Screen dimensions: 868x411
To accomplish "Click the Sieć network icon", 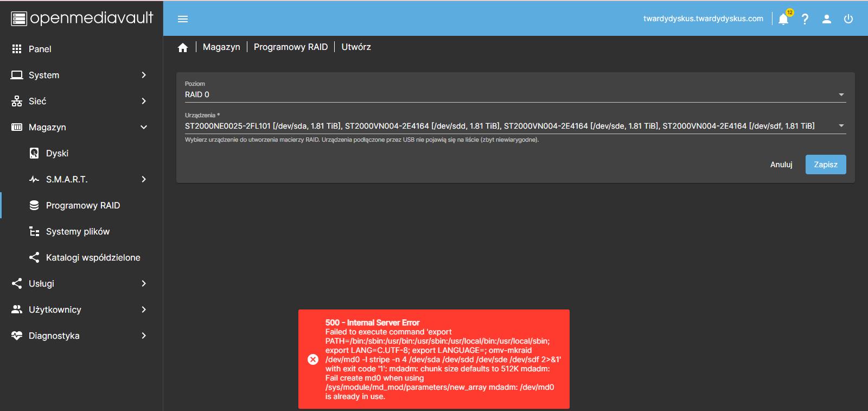I will point(17,101).
